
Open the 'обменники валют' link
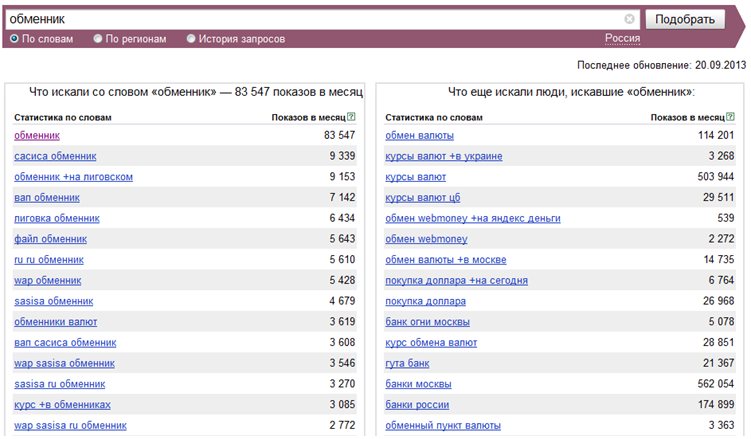click(56, 322)
